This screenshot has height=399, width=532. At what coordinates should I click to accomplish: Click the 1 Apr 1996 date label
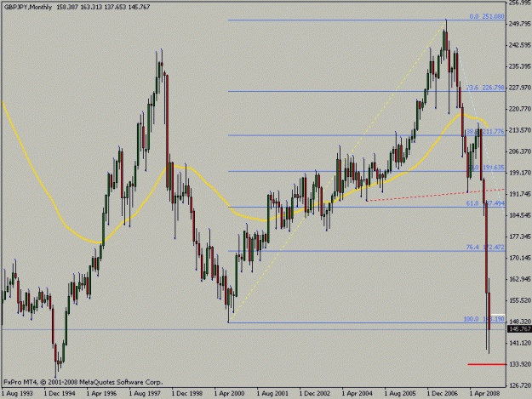pos(101,393)
